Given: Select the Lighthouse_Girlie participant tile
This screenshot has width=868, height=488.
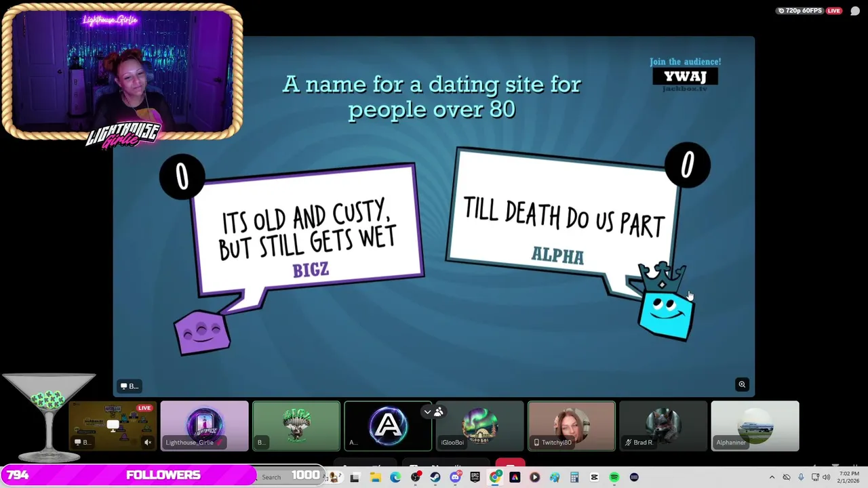Looking at the screenshot, I should click(x=205, y=426).
